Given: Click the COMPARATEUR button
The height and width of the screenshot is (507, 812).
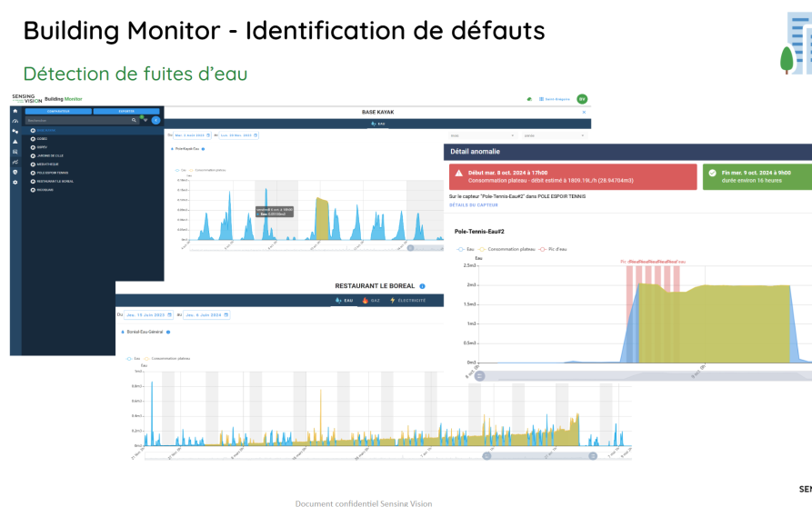Looking at the screenshot, I should [x=58, y=111].
